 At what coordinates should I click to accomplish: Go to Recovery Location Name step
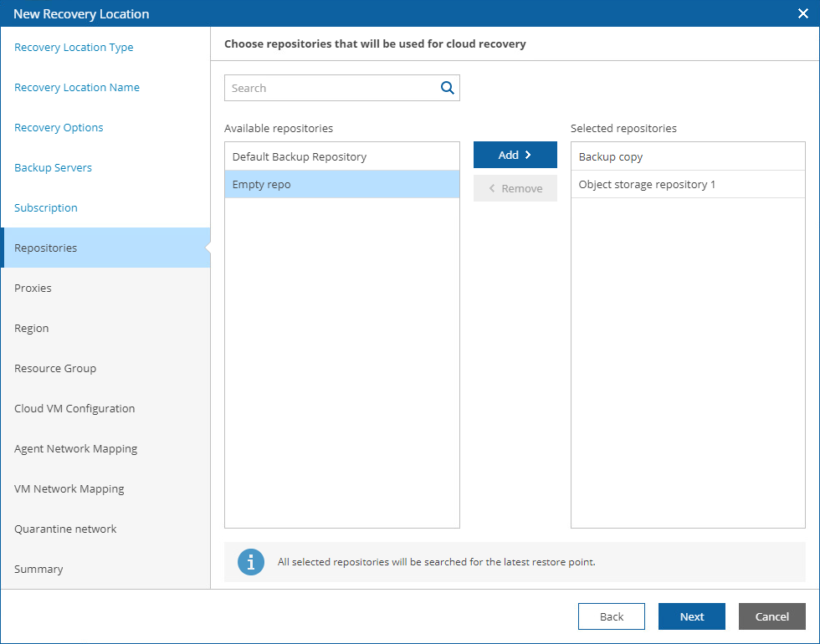coord(77,88)
